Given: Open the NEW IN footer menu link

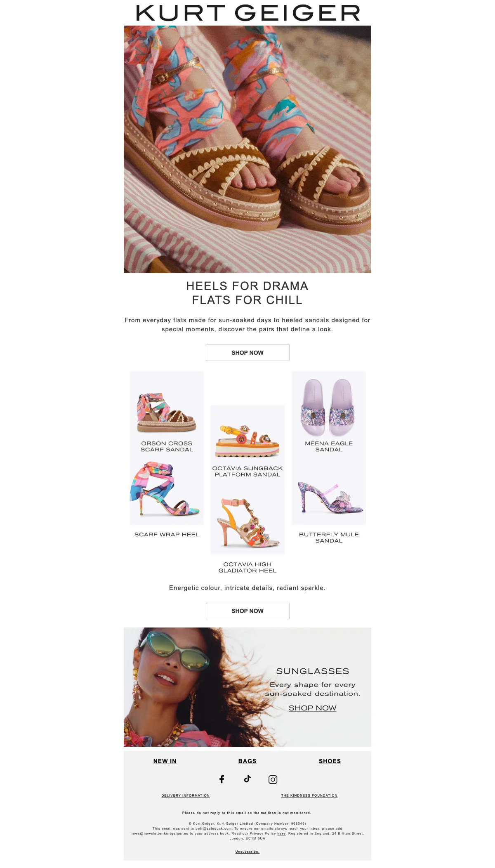Looking at the screenshot, I should click(x=165, y=761).
